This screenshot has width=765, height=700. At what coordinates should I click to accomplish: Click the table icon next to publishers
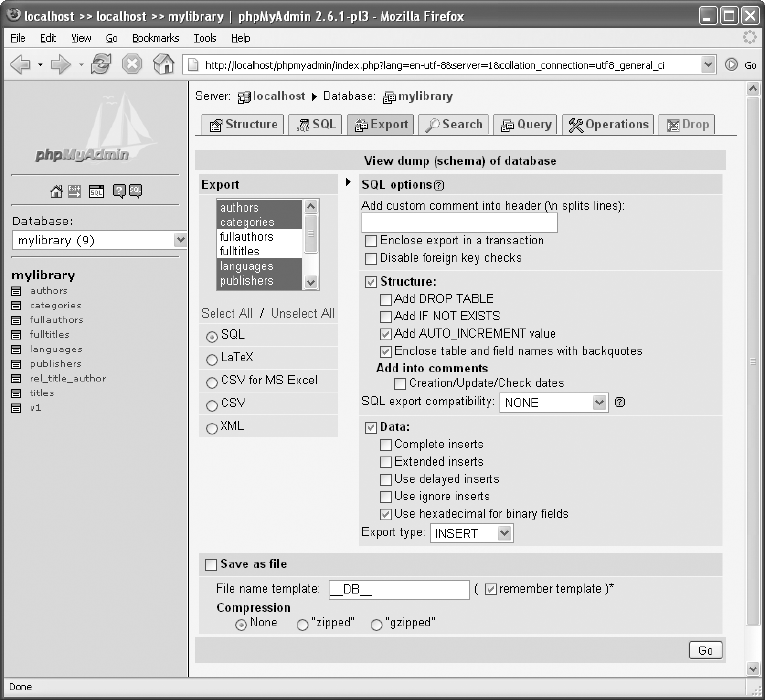[x=16, y=364]
